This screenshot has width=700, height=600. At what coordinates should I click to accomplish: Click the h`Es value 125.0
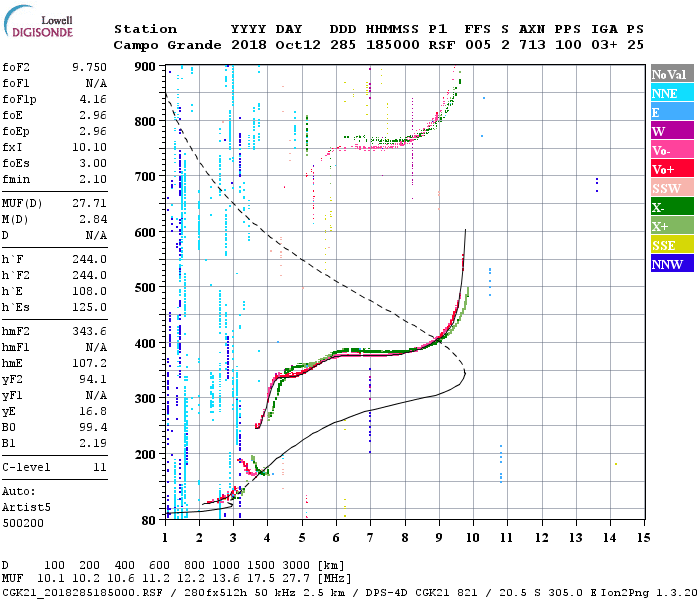(x=89, y=308)
